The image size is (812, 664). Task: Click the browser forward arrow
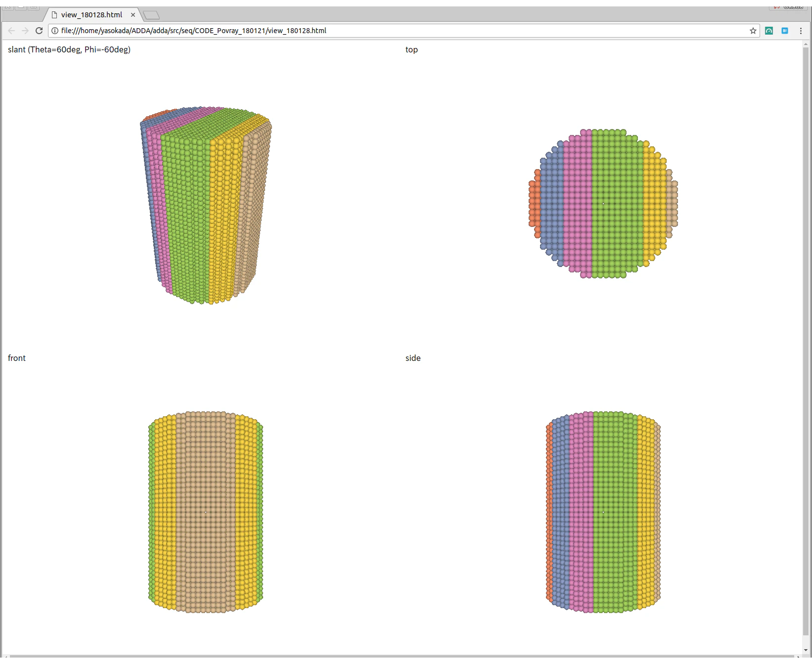click(25, 31)
